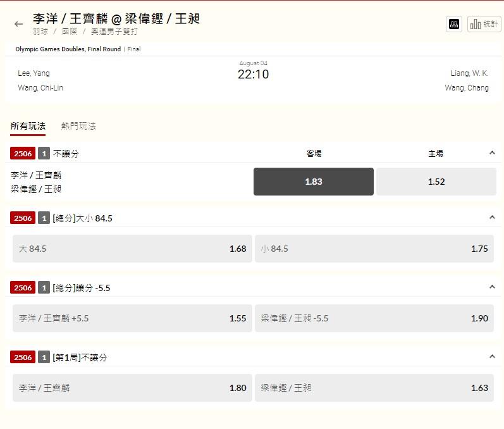
Task: Bet on 小 84.5 at 1.75
Action: click(x=374, y=249)
